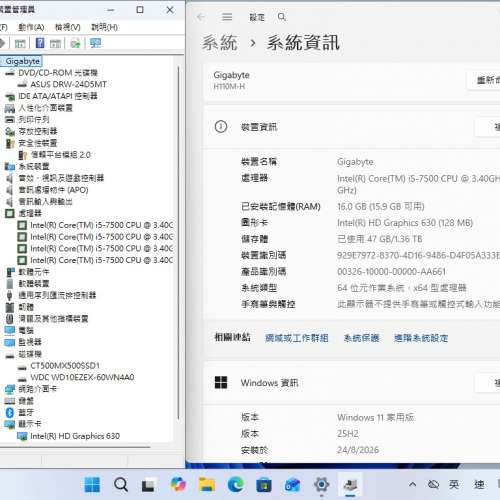Select WDC WD10EZEX-60WN4A0 disk drive
This screenshot has height=500, width=500.
click(82, 377)
